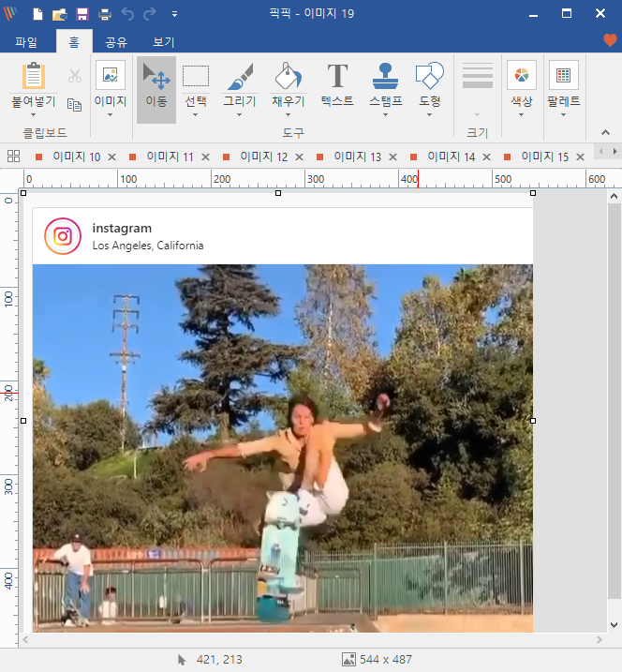Select the 선택 selection tool
The height and width of the screenshot is (672, 622).
(196, 76)
